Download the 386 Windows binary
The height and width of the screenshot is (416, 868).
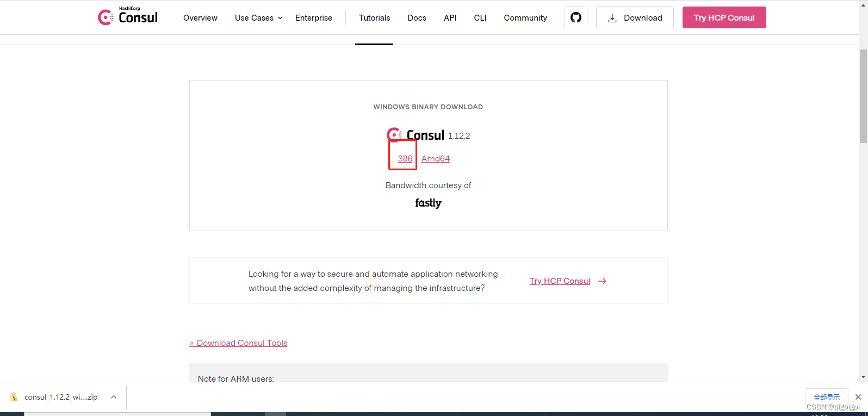click(x=405, y=159)
